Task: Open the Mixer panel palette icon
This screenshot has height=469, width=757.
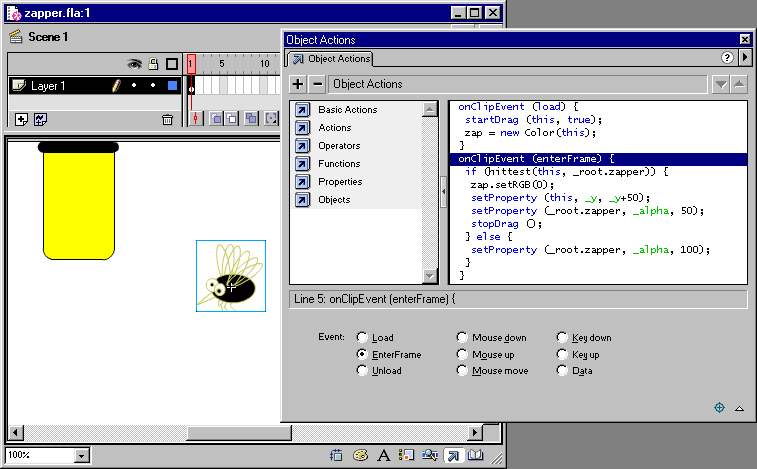Action: 361,456
